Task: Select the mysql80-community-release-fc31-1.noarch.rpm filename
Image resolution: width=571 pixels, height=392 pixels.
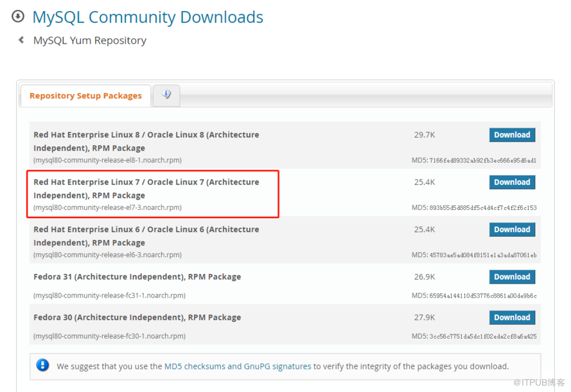Action: (x=109, y=296)
